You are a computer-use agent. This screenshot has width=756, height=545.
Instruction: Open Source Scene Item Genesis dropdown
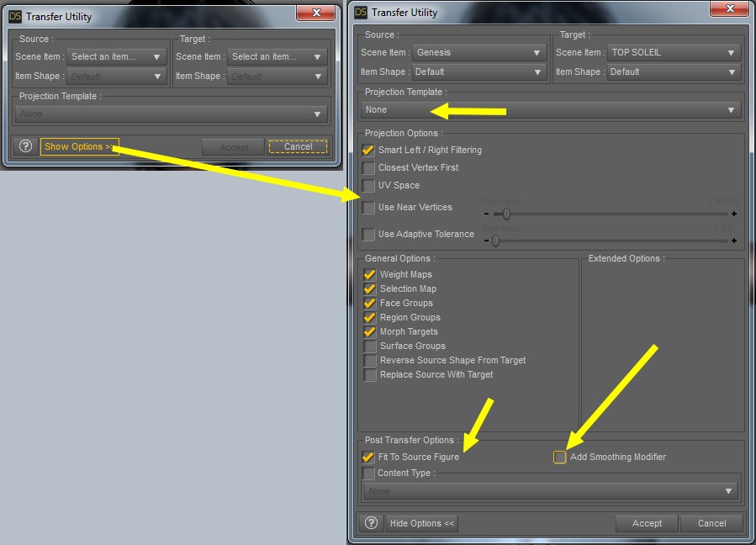point(479,53)
